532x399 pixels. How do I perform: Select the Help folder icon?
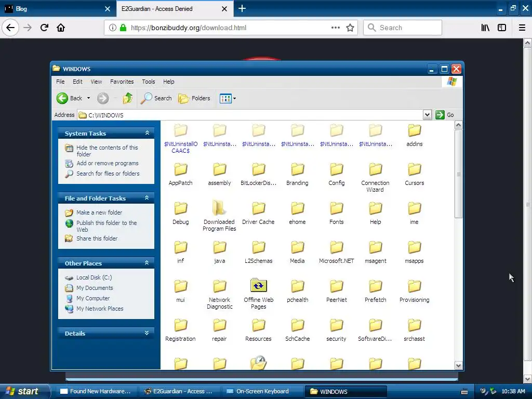click(375, 208)
